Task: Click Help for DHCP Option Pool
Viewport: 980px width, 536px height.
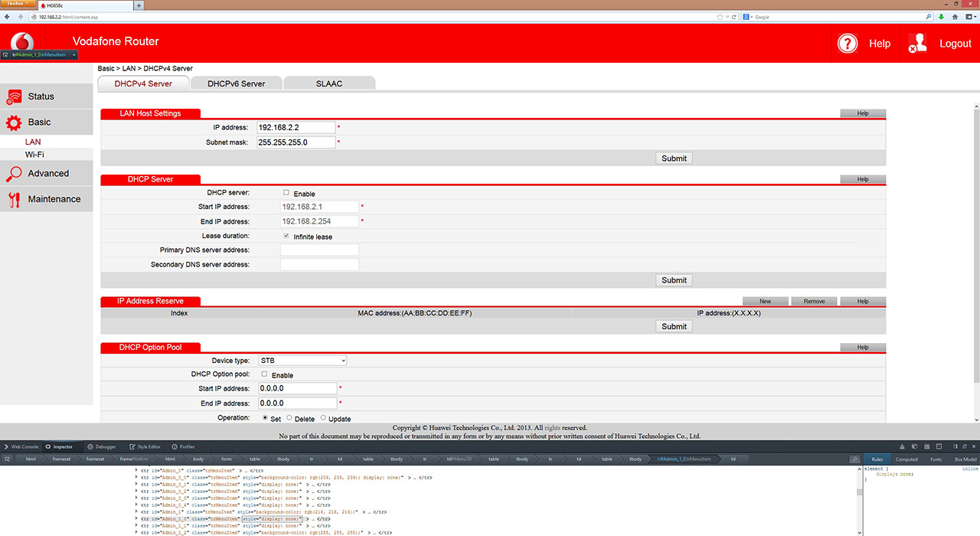Action: coord(863,348)
